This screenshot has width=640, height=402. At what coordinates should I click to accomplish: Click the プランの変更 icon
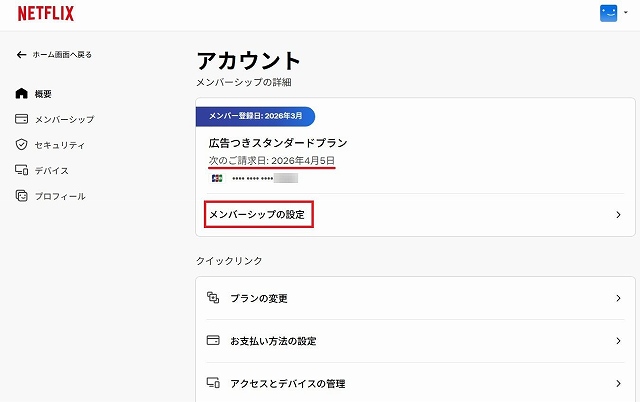coord(212,298)
